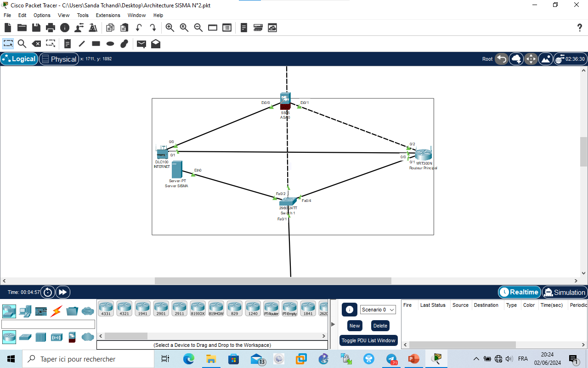Click Toggle PDU List Window button
The width and height of the screenshot is (588, 368).
coord(368,340)
